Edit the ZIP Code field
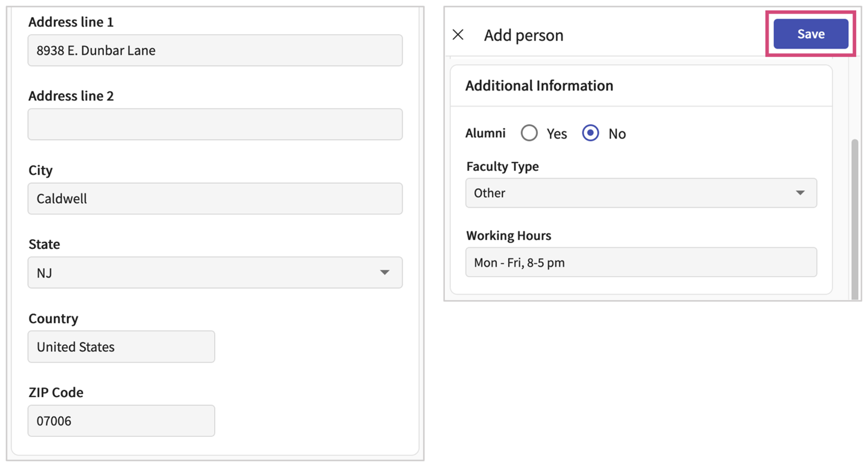This screenshot has height=467, width=868. pyautogui.click(x=121, y=421)
